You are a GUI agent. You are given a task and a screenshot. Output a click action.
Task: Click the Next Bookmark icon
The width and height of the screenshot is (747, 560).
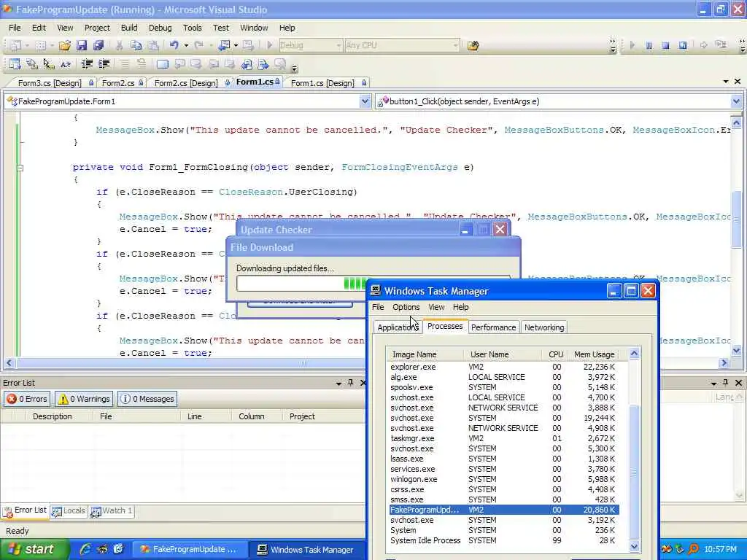tap(196, 64)
